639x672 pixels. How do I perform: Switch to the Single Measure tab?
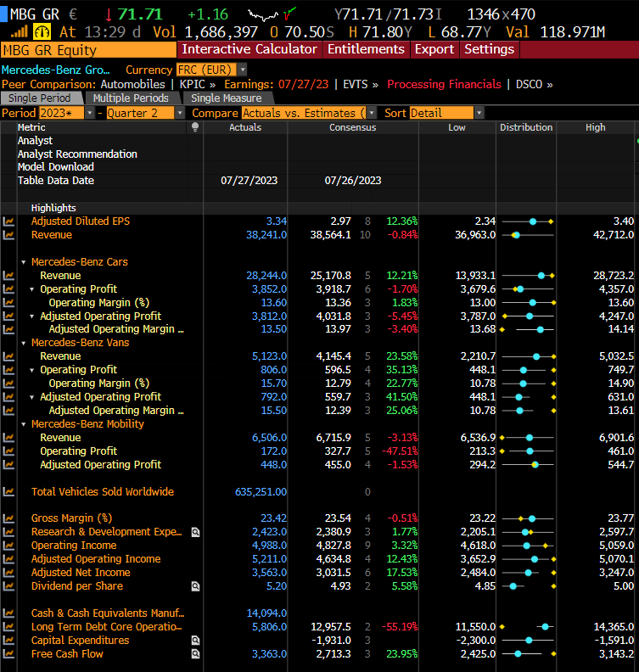pyautogui.click(x=227, y=98)
